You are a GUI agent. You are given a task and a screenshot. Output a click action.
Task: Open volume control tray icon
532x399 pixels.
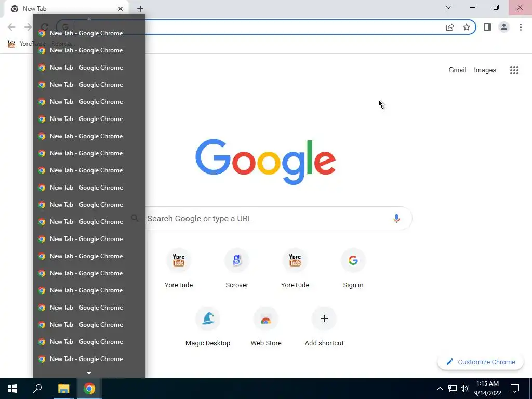click(x=464, y=389)
